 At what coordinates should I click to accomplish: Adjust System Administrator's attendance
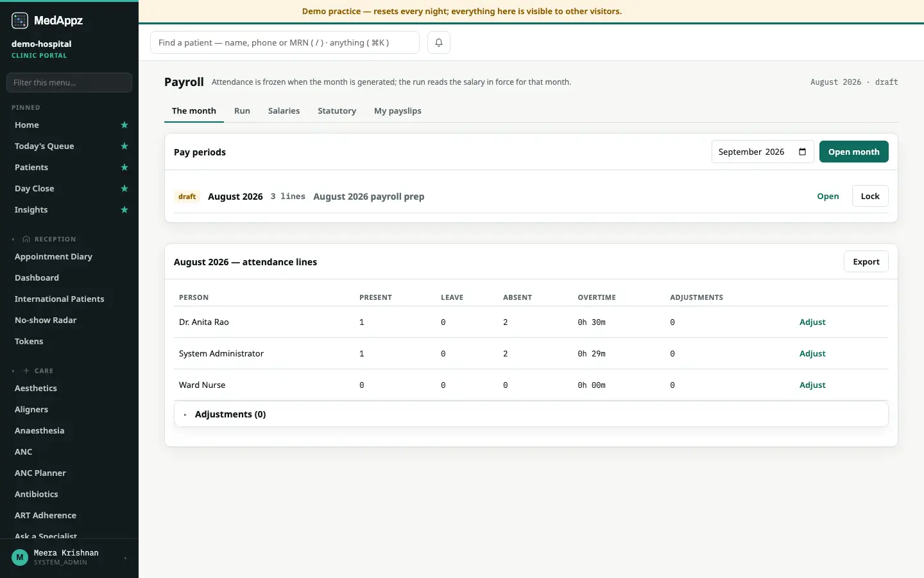[812, 353]
